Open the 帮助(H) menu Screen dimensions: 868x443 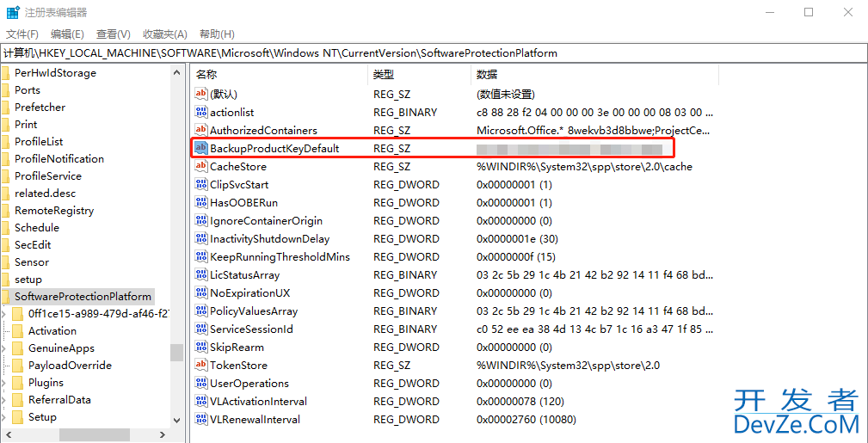point(217,34)
